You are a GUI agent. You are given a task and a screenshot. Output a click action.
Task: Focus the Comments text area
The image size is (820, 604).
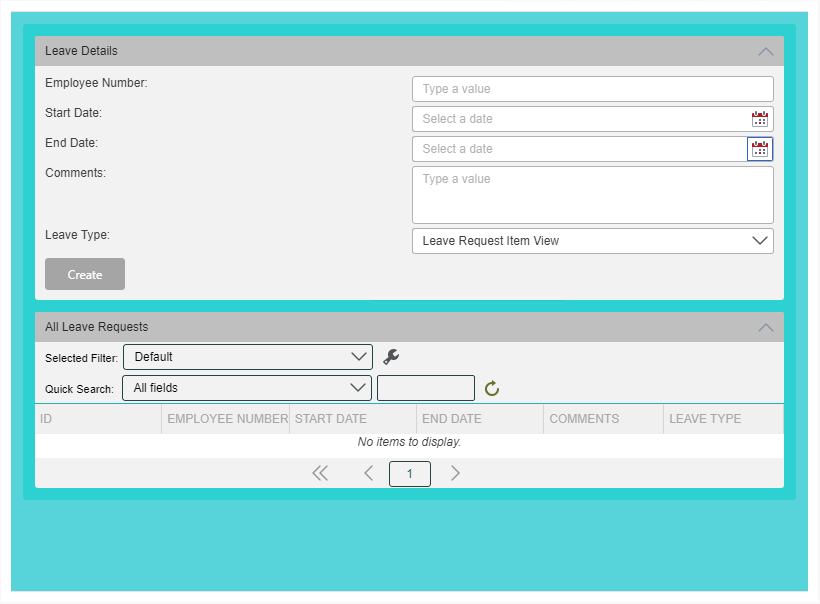click(593, 195)
